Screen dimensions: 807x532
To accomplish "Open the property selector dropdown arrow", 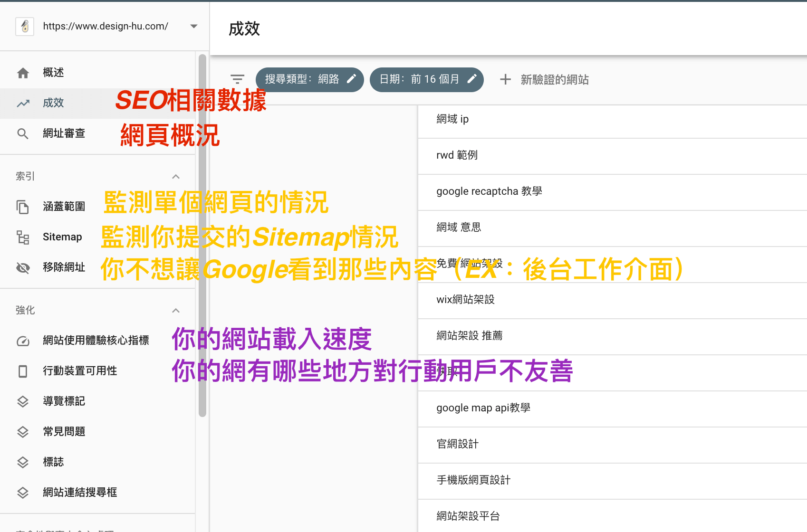I will click(193, 26).
